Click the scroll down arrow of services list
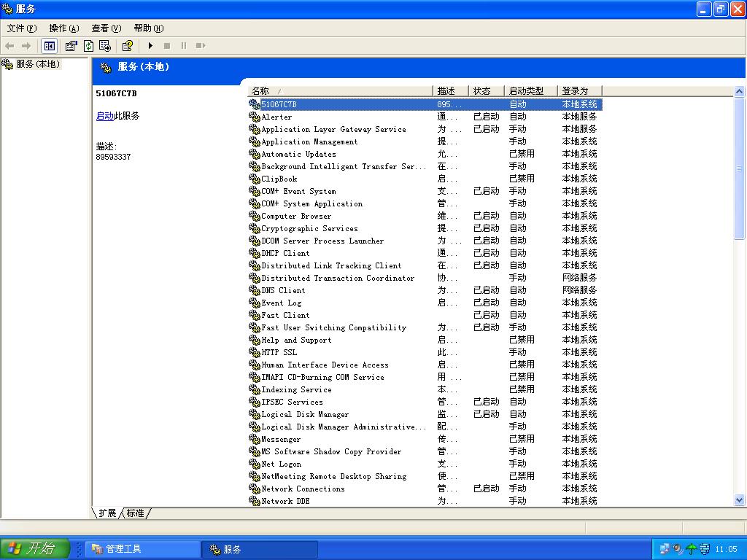The width and height of the screenshot is (747, 560). 739,500
